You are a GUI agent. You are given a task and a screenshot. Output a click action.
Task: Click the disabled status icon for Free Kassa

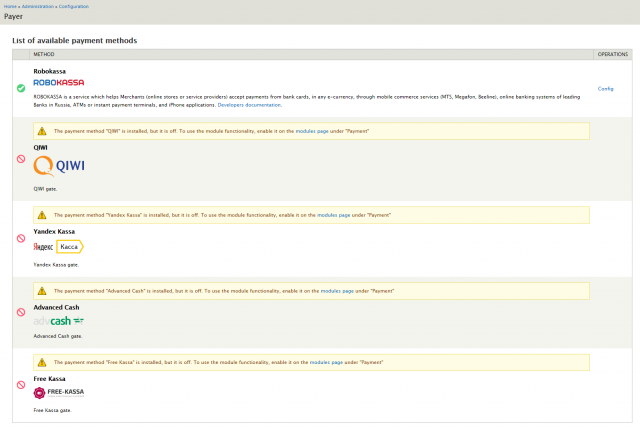[21, 385]
